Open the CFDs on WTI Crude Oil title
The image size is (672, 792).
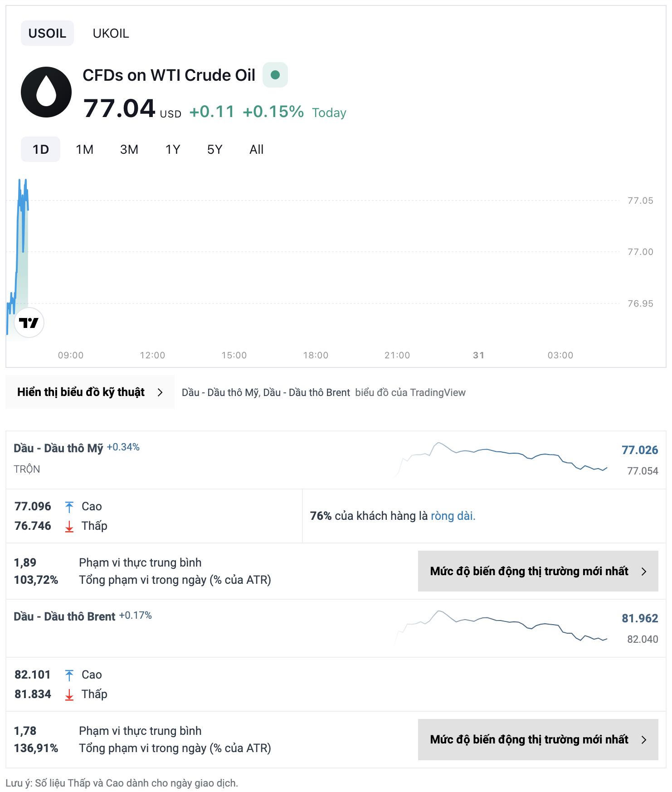[169, 75]
